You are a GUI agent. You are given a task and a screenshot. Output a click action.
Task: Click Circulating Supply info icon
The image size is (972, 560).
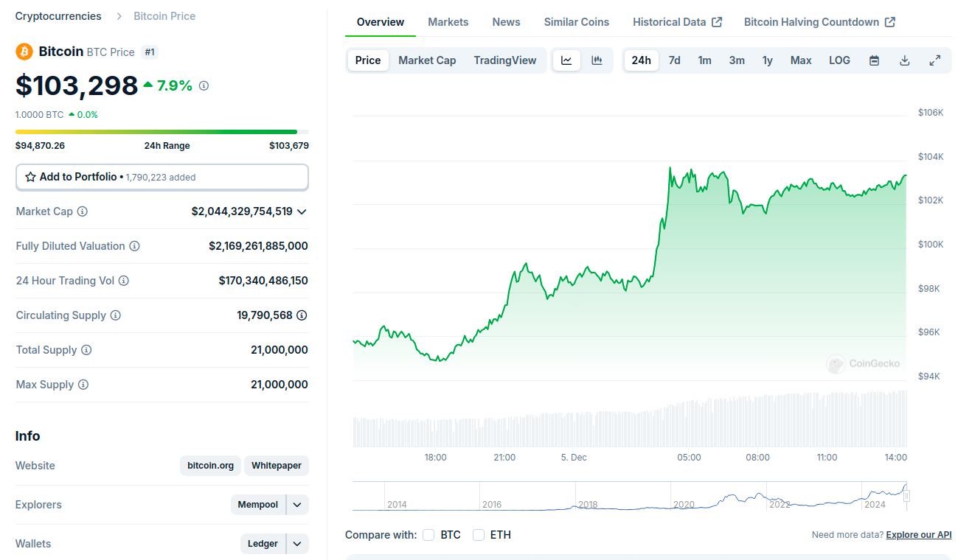click(x=116, y=315)
